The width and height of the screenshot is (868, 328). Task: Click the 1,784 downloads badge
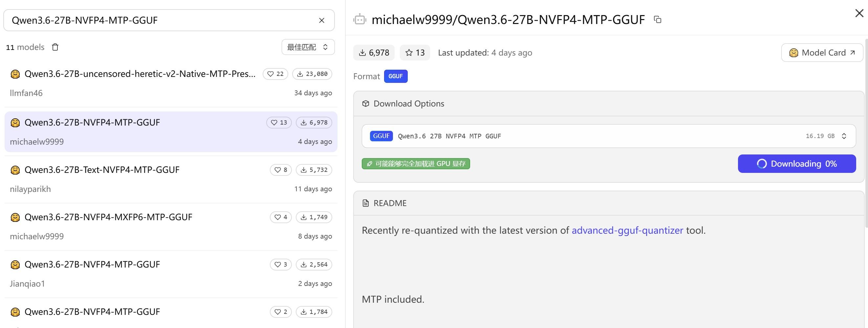pos(314,312)
